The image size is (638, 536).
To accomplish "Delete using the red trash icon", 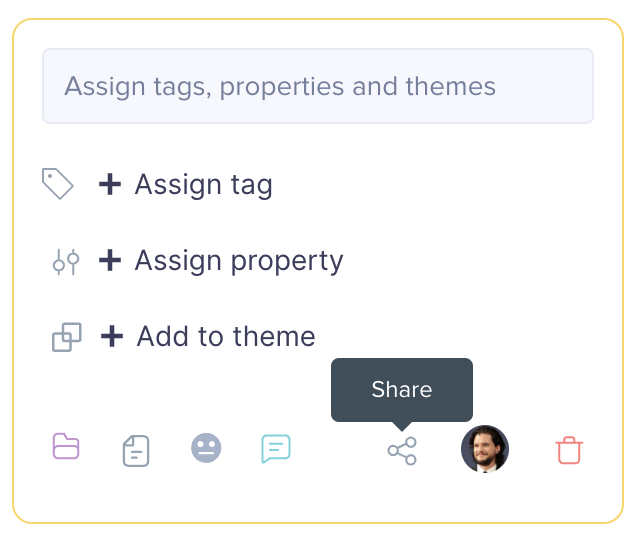I will pos(569,450).
